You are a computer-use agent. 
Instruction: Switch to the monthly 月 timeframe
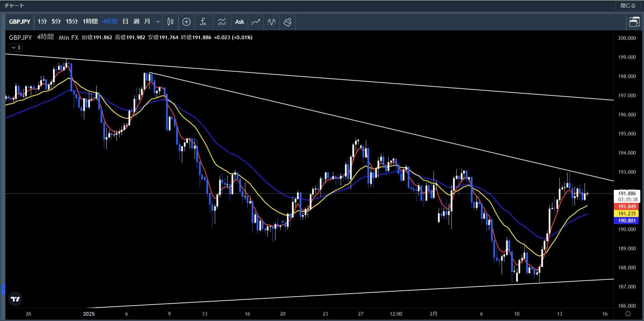(147, 22)
